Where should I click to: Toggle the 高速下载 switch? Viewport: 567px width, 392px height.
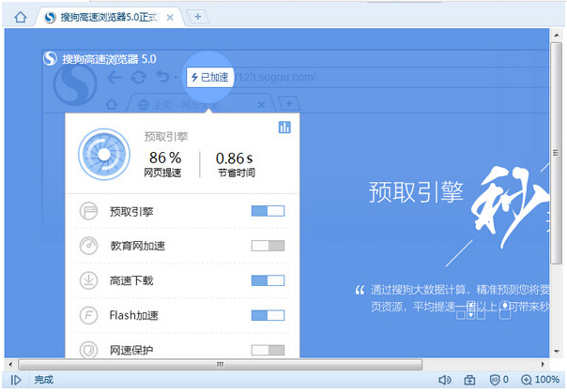[268, 280]
